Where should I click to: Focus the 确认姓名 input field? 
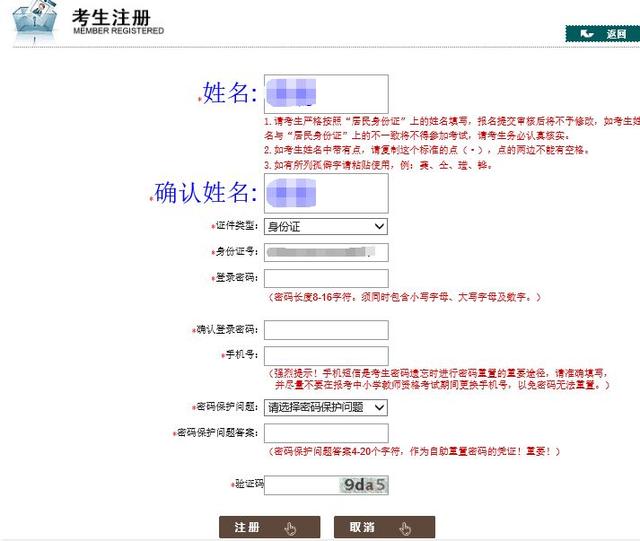point(326,193)
